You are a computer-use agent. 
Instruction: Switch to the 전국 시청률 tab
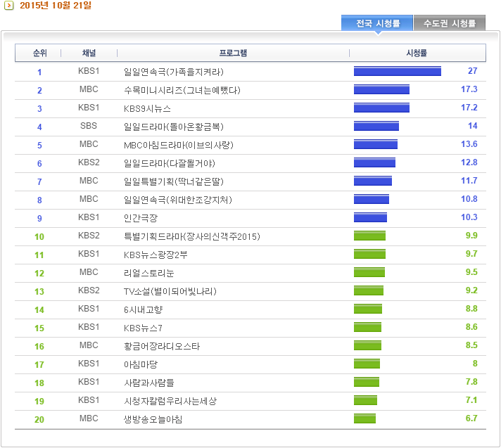[377, 23]
